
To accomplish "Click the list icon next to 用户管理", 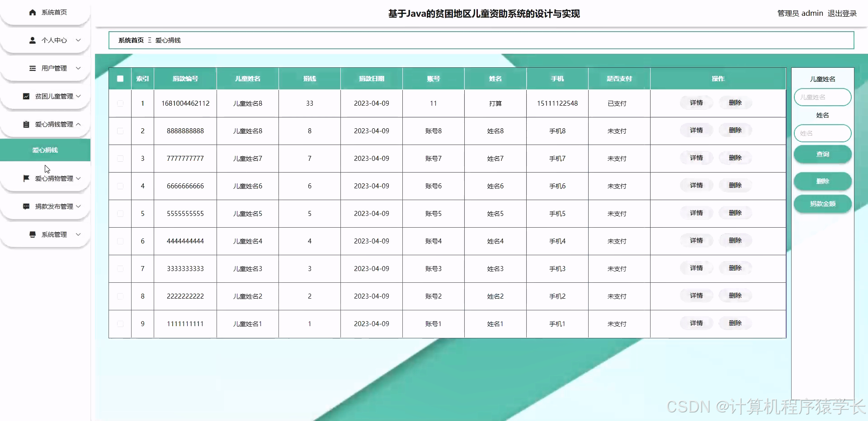I will 32,68.
